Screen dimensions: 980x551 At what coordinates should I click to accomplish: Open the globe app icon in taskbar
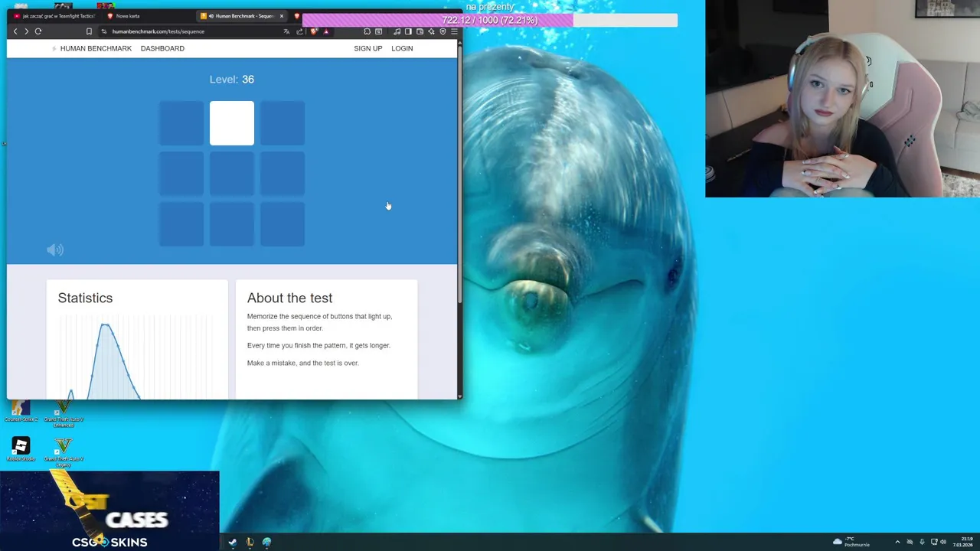point(266,542)
